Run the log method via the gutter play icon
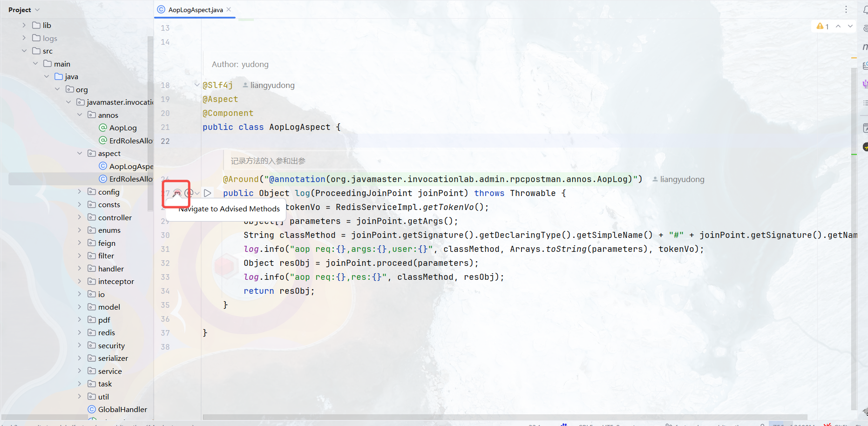 (208, 192)
